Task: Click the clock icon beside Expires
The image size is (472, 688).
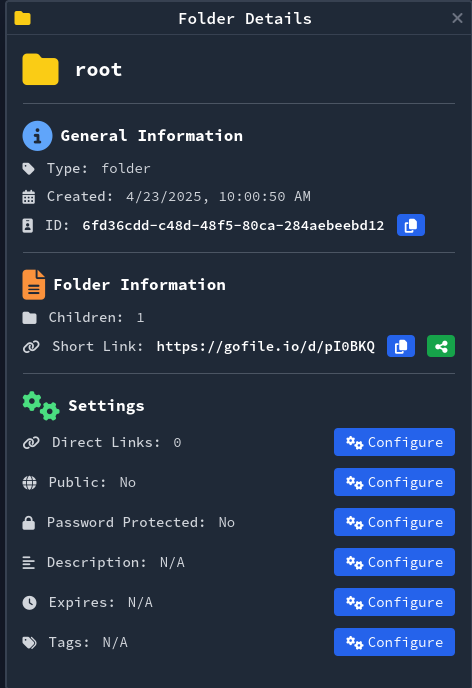Action: coord(29,602)
